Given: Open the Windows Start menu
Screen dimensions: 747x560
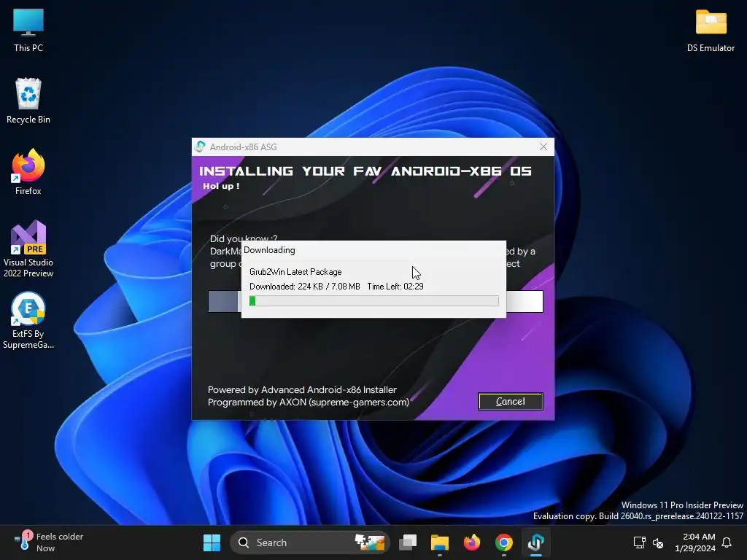Looking at the screenshot, I should (x=212, y=542).
